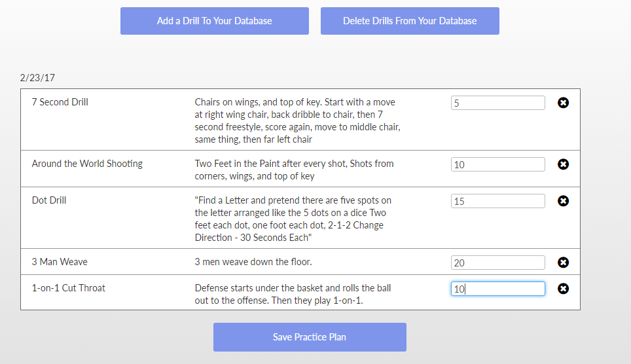
Task: Focus the 7 Second Drill minutes field
Action: tap(497, 103)
